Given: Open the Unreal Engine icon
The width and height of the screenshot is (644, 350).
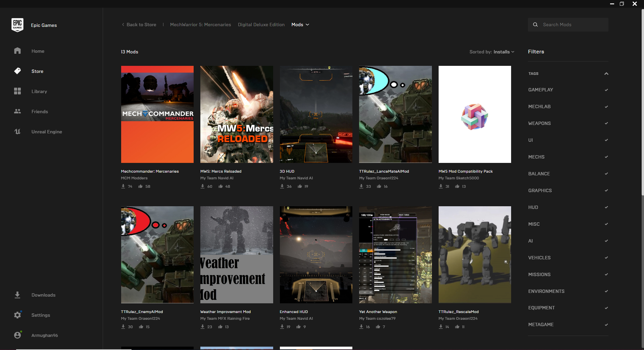Looking at the screenshot, I should [17, 131].
